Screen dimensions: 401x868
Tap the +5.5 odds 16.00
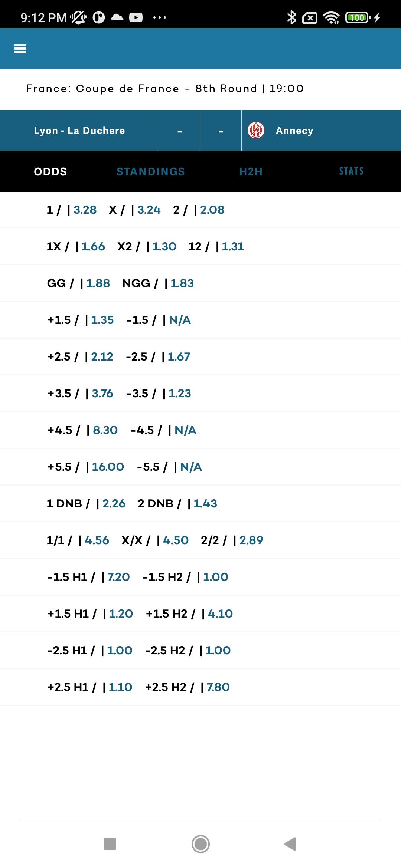click(x=108, y=467)
